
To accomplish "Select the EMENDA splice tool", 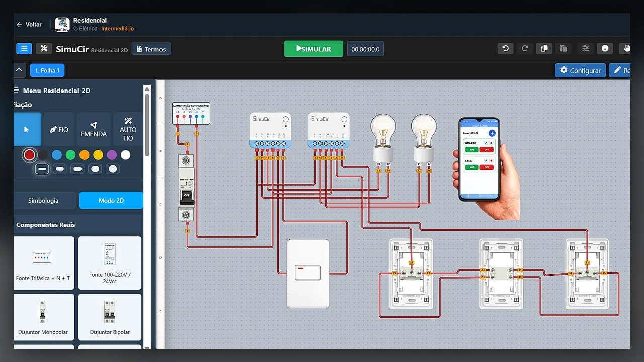I will click(94, 129).
